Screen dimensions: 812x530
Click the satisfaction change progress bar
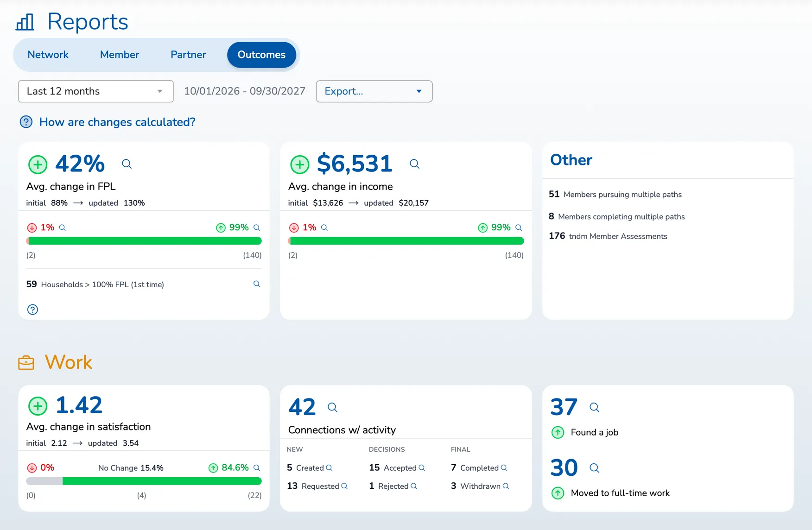(144, 481)
